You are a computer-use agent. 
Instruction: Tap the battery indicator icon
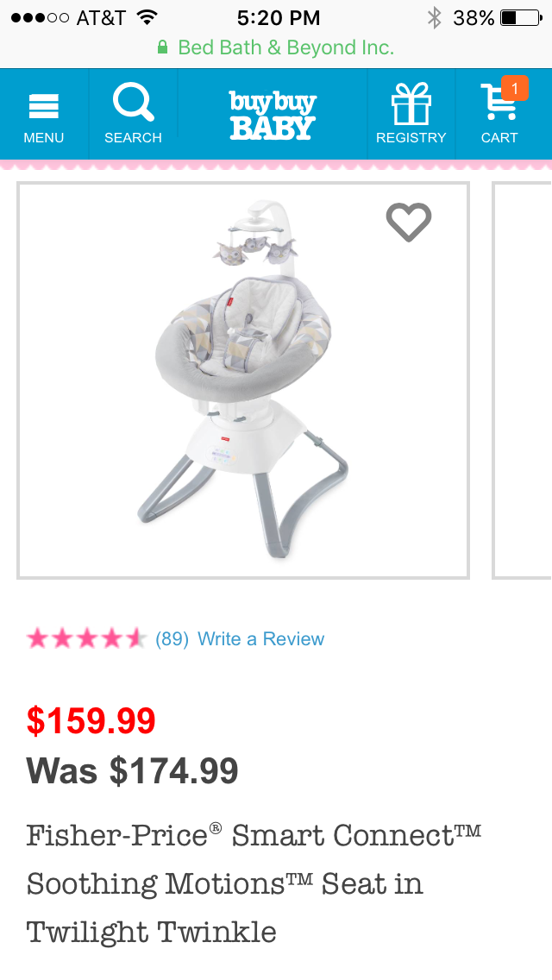(521, 17)
